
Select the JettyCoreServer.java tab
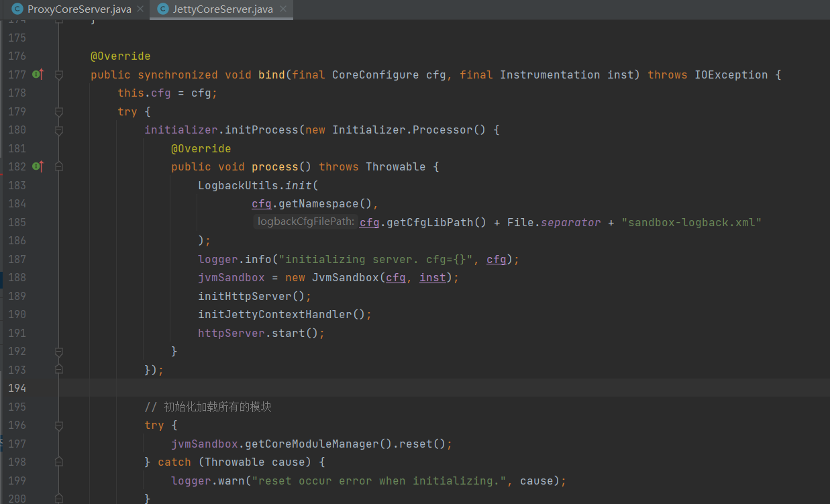222,9
